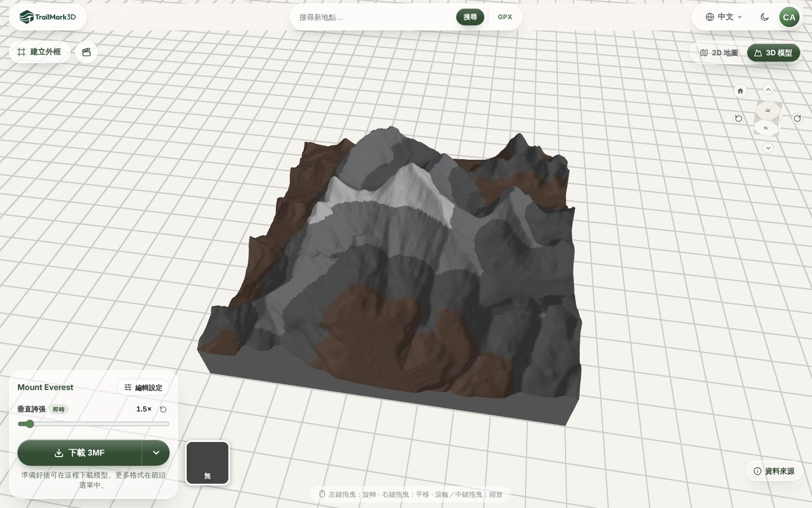Download the 3MF model
The height and width of the screenshot is (508, 812).
coord(80,453)
